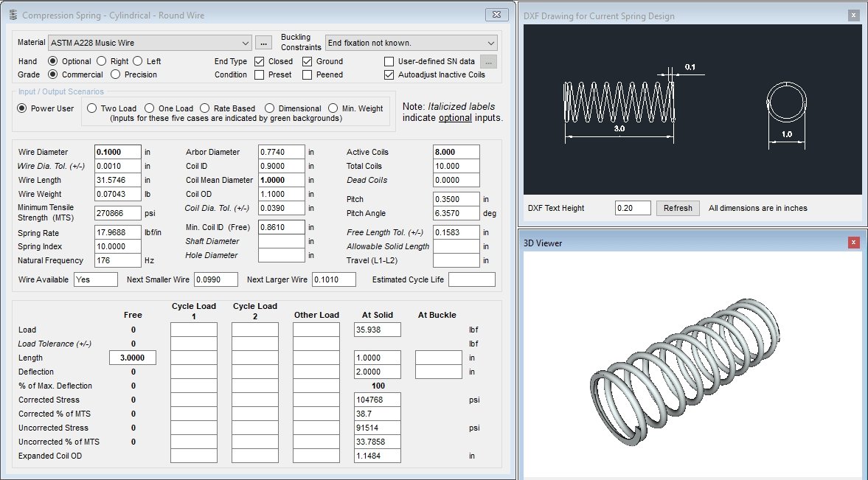Select Right hand radio option
The width and height of the screenshot is (868, 480).
102,62
